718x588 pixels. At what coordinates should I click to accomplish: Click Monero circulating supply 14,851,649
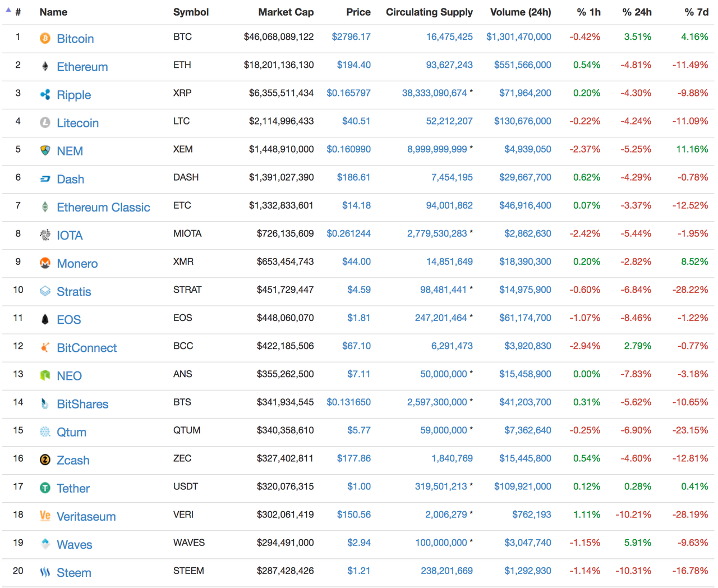[x=449, y=261]
